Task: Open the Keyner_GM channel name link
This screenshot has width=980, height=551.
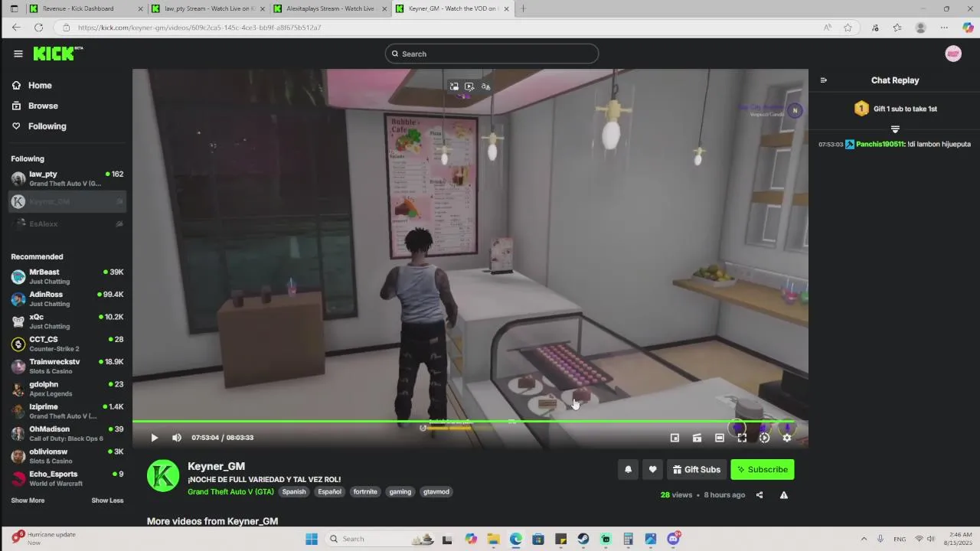Action: tap(216, 466)
